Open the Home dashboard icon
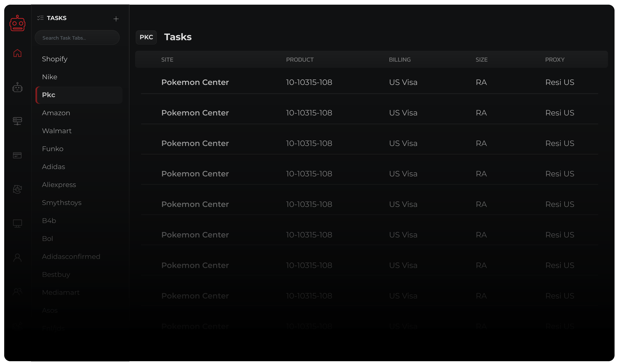This screenshot has width=618, height=364. pyautogui.click(x=17, y=53)
